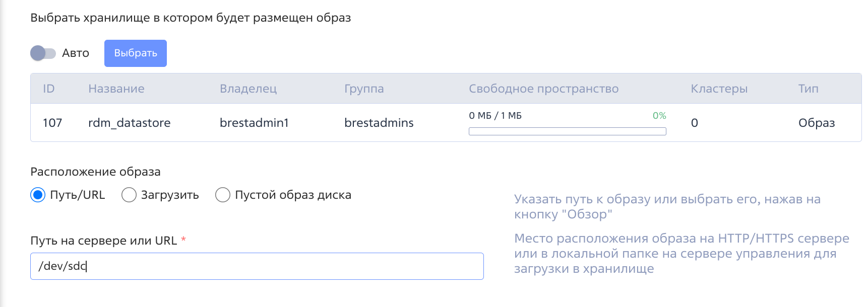This screenshot has height=307, width=868.
Task: Click the Выбрать button
Action: tap(135, 53)
